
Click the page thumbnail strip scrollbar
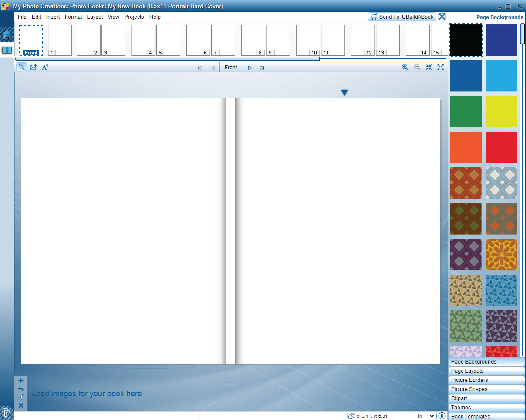(x=167, y=59)
